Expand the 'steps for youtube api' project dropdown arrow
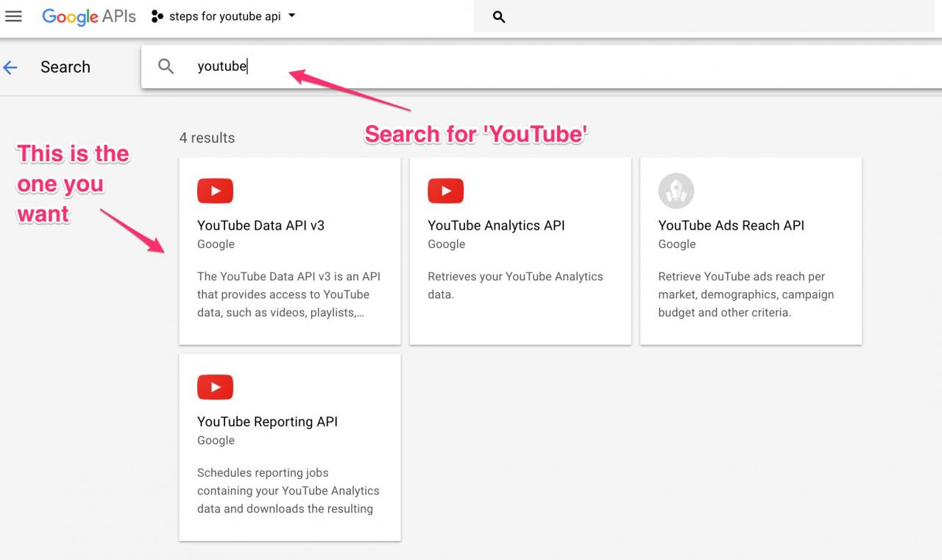 292,15
